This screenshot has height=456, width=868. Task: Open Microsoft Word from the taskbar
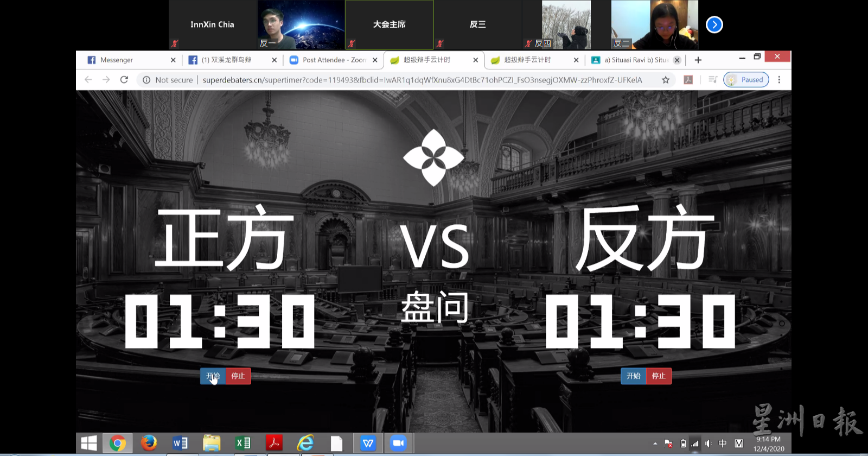coord(180,444)
